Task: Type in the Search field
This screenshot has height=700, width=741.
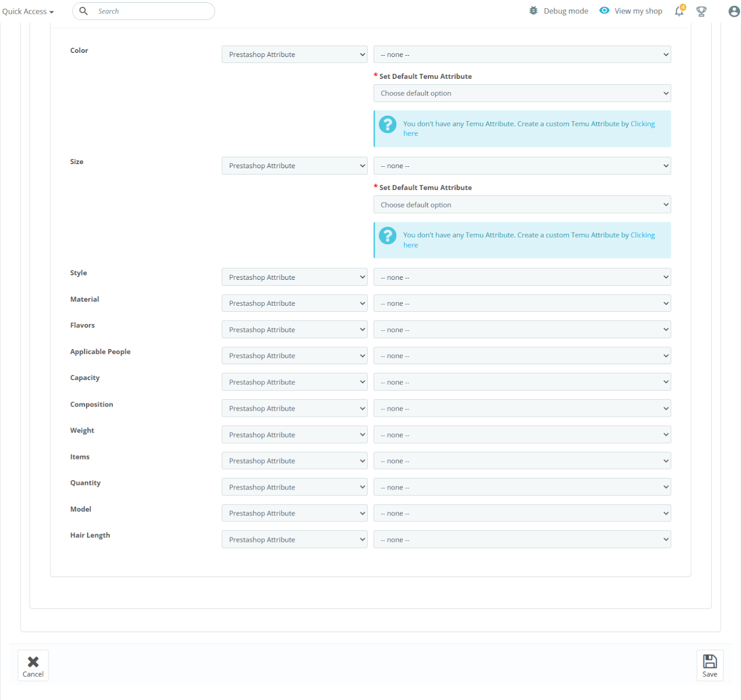Action: point(153,11)
